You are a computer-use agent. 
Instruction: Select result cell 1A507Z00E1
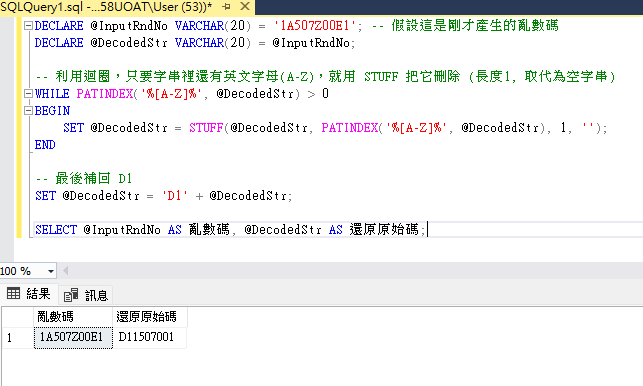tap(73, 337)
